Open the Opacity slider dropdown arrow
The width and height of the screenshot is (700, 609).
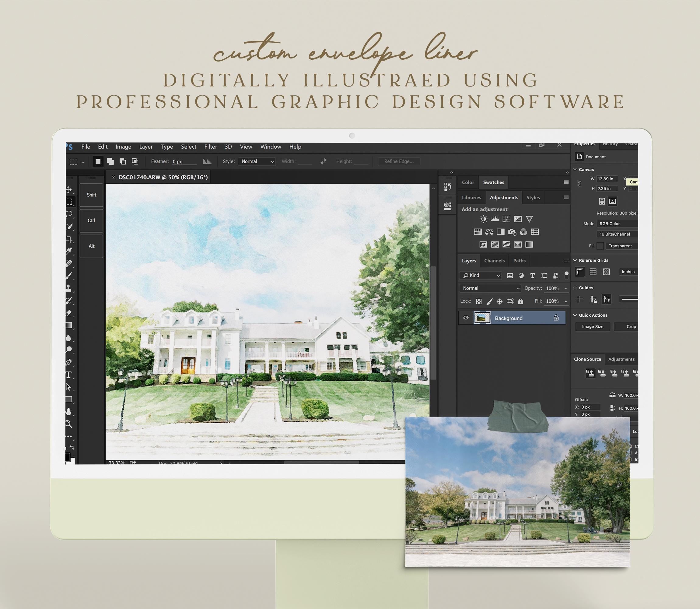pyautogui.click(x=566, y=289)
